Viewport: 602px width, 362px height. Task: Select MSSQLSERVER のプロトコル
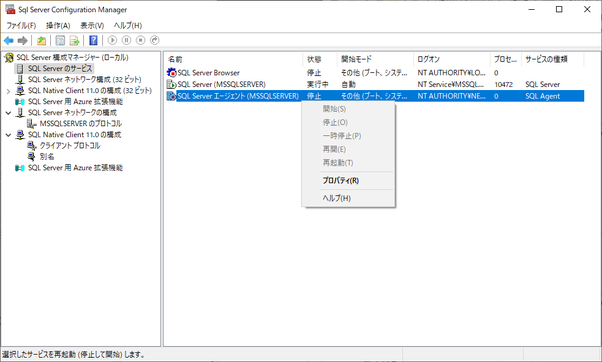click(81, 124)
